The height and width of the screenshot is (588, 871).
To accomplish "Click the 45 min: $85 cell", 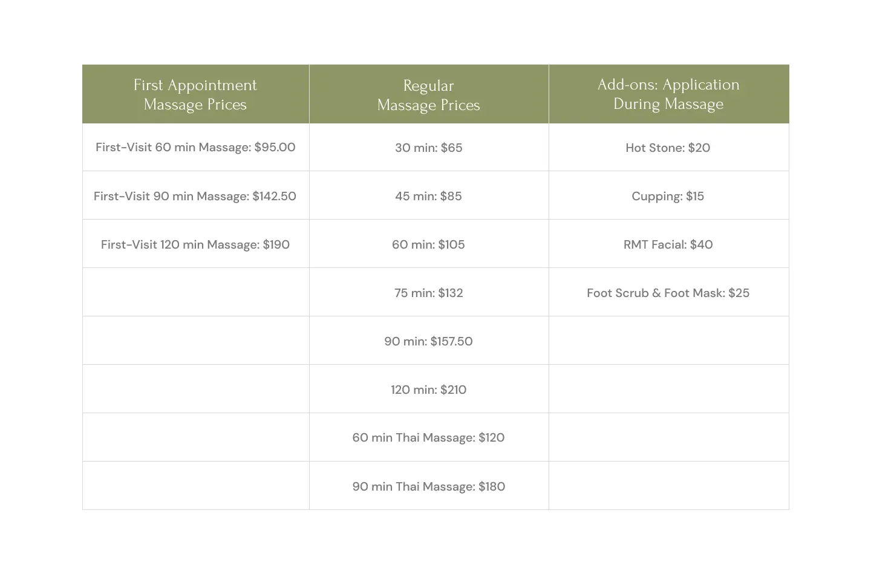I will click(x=428, y=196).
